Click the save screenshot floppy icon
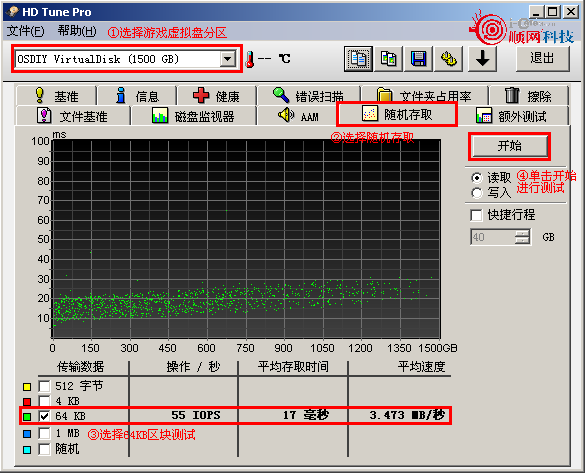Screen dimensions: 585x473 point(419,59)
